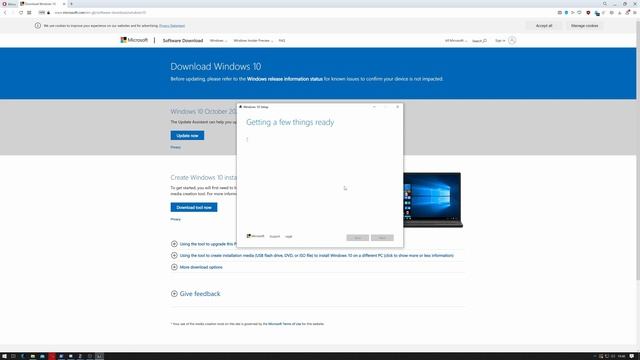Expand the All Microsoft dropdown

click(x=456, y=40)
